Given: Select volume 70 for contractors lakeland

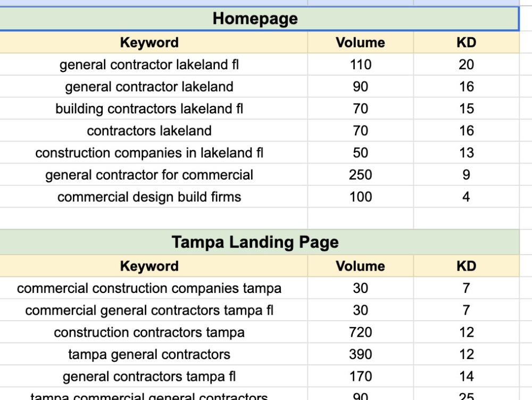Looking at the screenshot, I should point(360,130).
